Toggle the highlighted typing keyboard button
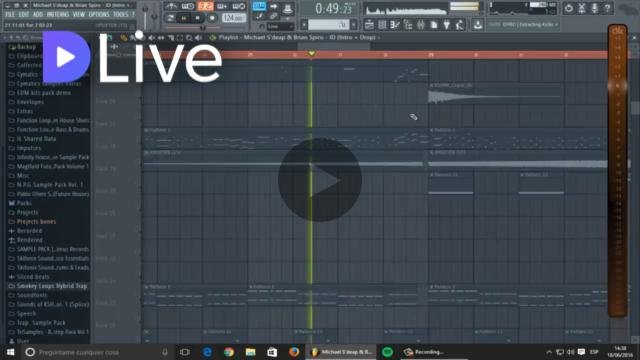The height and width of the screenshot is (360, 640). (259, 6)
